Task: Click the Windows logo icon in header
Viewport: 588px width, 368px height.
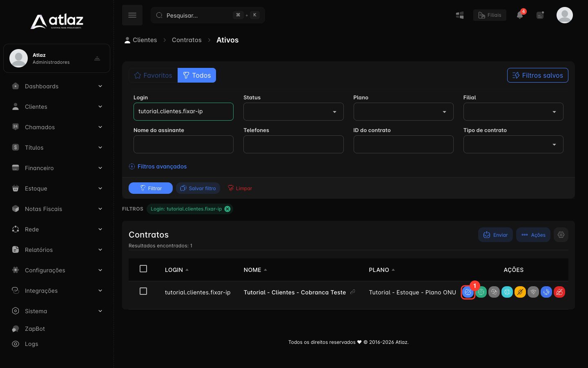Action: point(460,15)
